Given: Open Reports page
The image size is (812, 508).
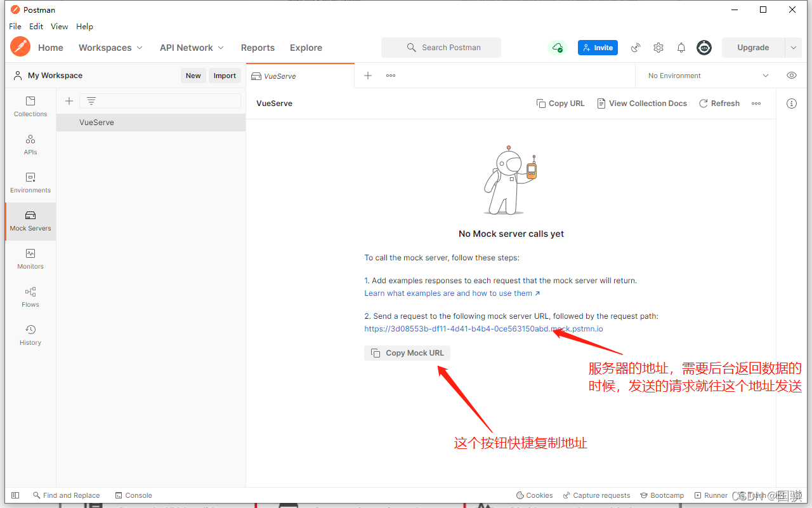Looking at the screenshot, I should pos(258,48).
